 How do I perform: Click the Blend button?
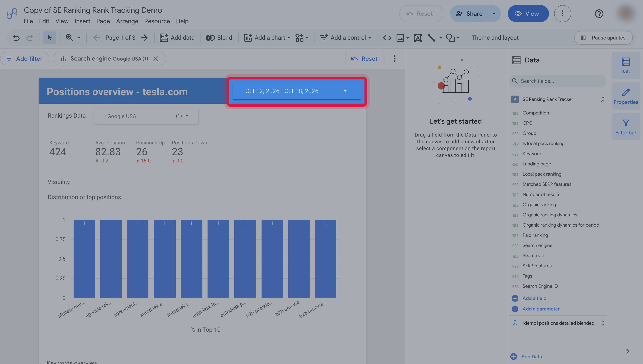pyautogui.click(x=219, y=38)
